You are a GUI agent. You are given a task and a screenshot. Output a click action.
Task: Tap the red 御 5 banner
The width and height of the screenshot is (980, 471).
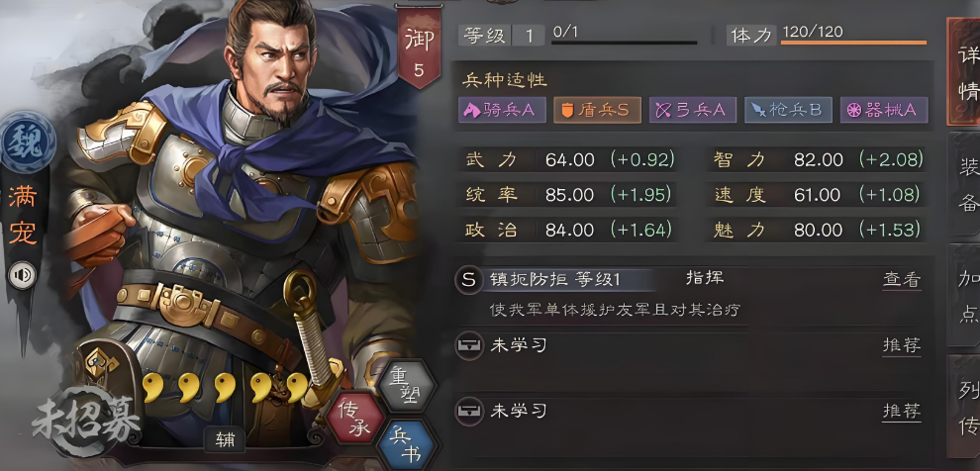point(418,47)
